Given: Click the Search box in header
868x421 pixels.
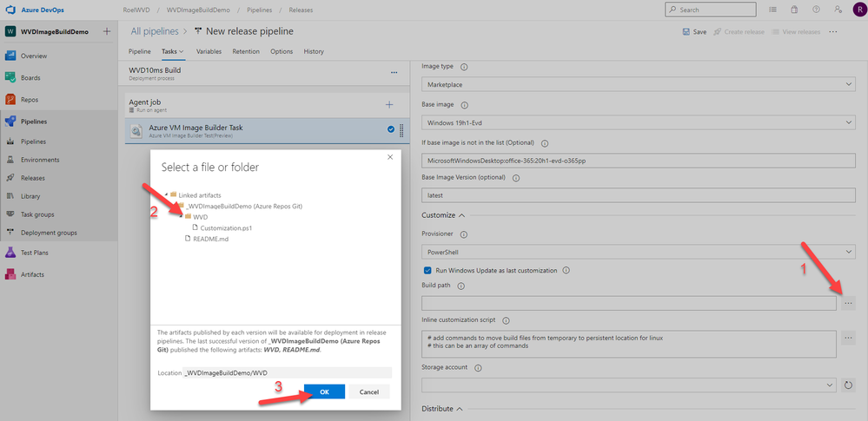Looking at the screenshot, I should pyautogui.click(x=710, y=10).
